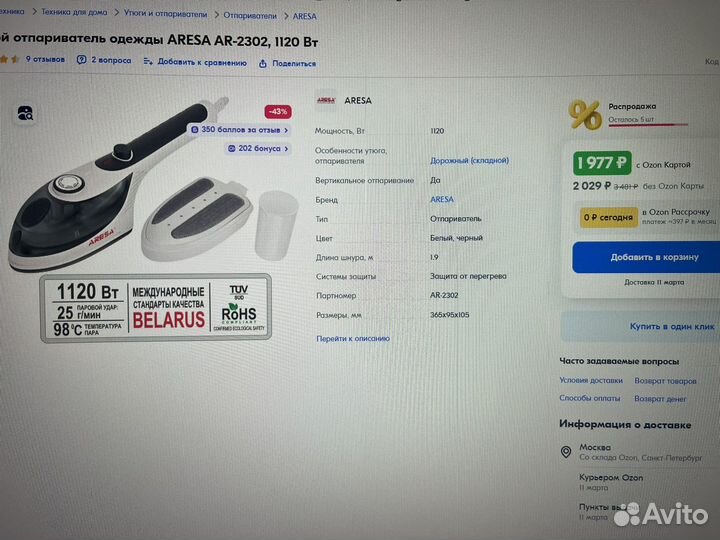Open the Утюги и отпариватели breadcrumb
Screen dimensions: 720x540
coord(165,14)
